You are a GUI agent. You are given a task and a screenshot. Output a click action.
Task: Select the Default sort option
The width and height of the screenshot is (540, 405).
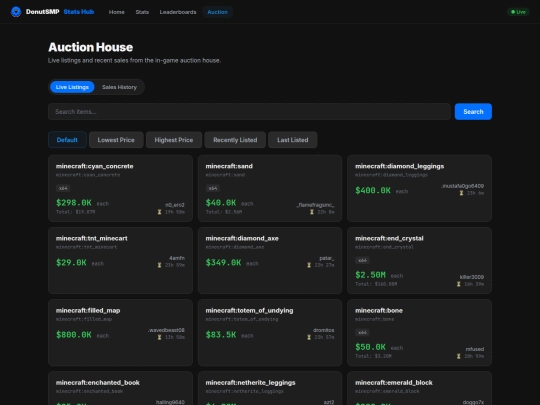[67, 140]
